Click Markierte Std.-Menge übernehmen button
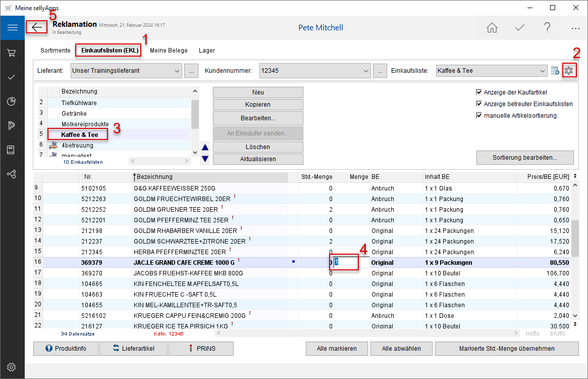 point(506,348)
